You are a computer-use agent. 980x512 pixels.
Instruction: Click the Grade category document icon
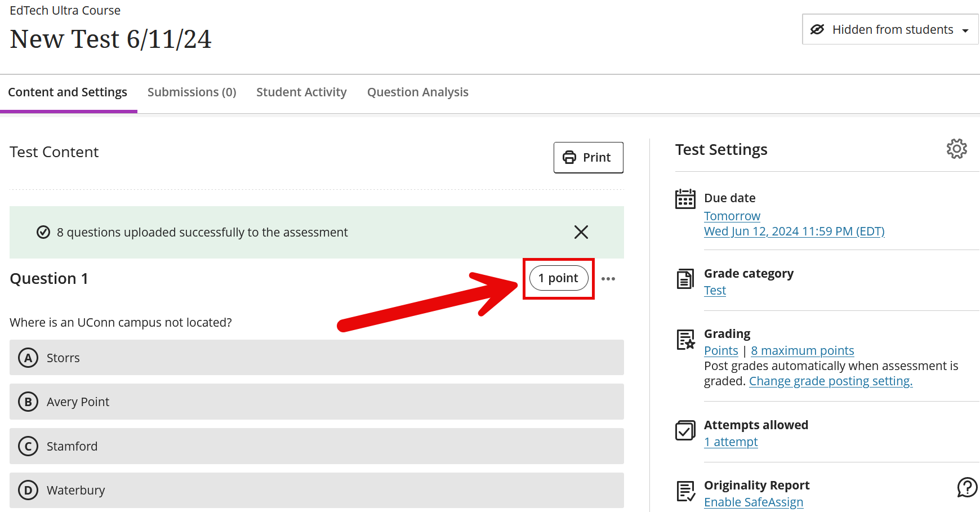(685, 279)
